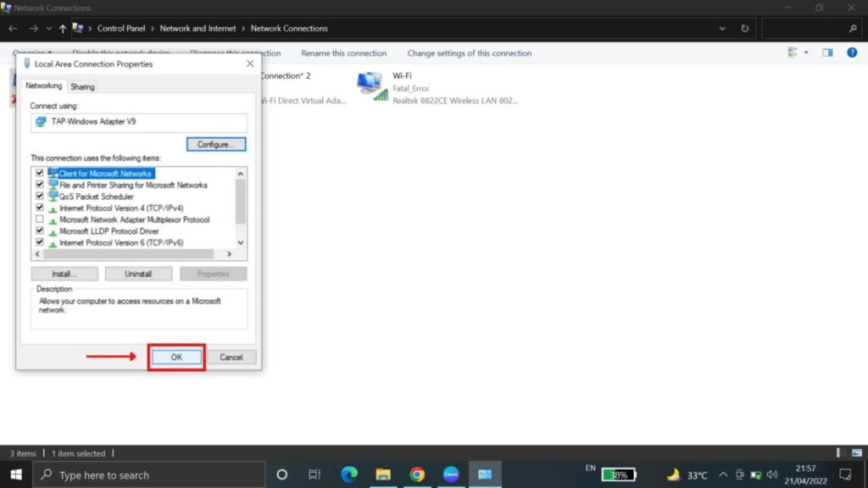Viewport: 868px width, 488px height.
Task: Close the Local Area Connection Properties dialog
Action: coord(250,64)
